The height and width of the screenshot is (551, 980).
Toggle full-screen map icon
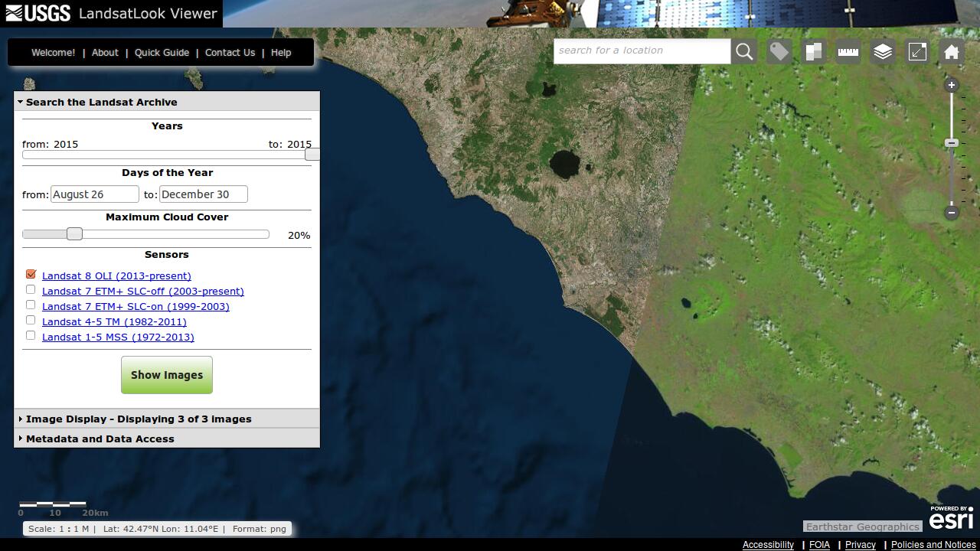tap(917, 51)
